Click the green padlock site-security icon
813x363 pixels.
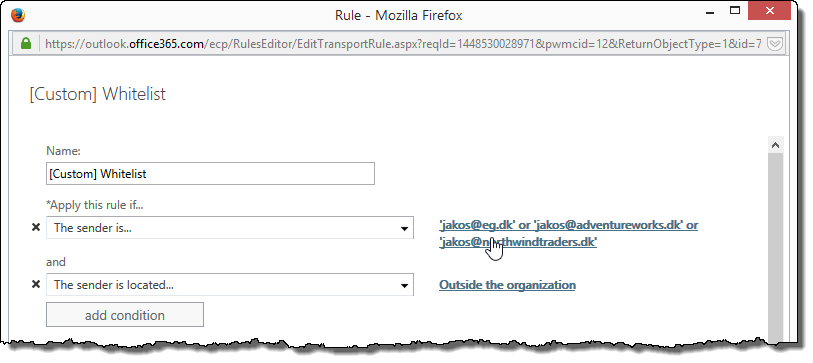(26, 44)
